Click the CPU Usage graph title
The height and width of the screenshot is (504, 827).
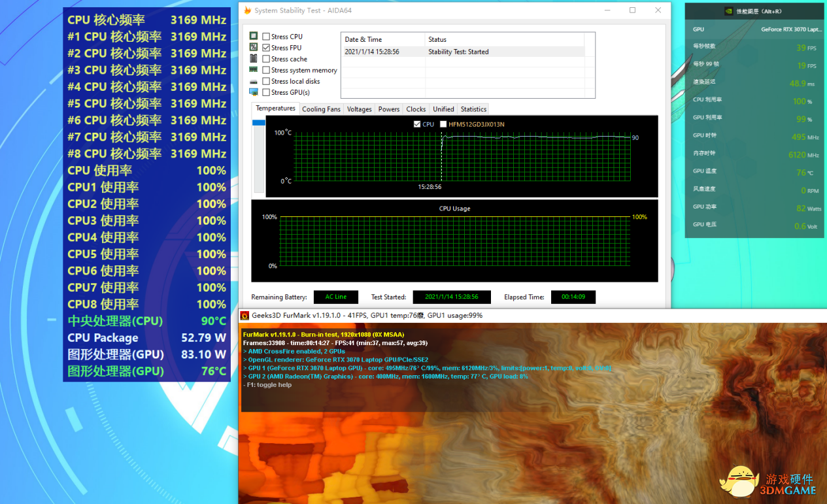(x=454, y=209)
